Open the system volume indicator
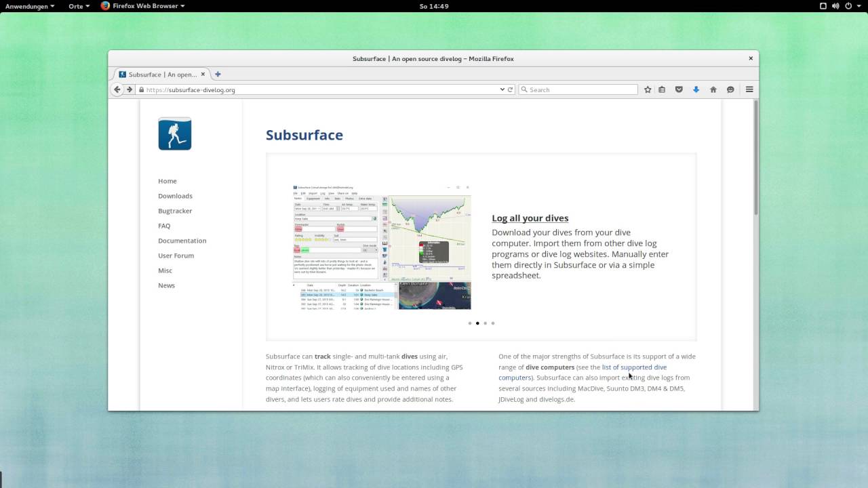The image size is (868, 488). point(836,6)
